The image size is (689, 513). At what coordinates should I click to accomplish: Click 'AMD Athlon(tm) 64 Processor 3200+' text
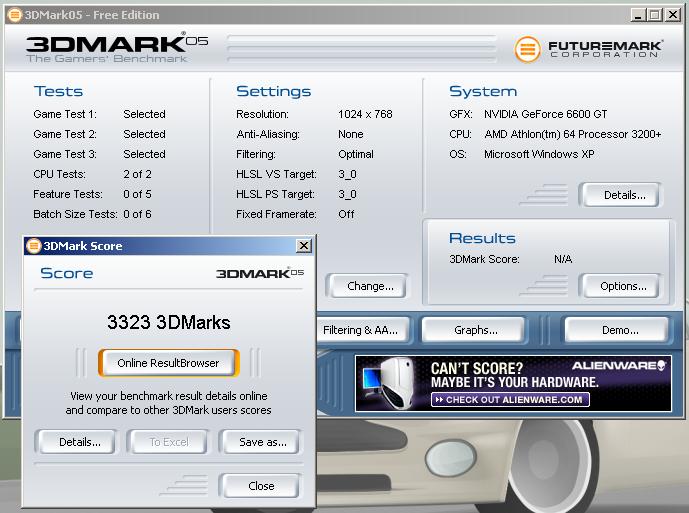tap(573, 134)
